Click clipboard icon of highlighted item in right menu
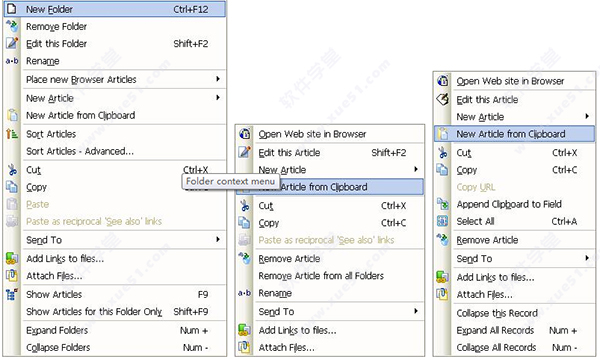 point(443,134)
